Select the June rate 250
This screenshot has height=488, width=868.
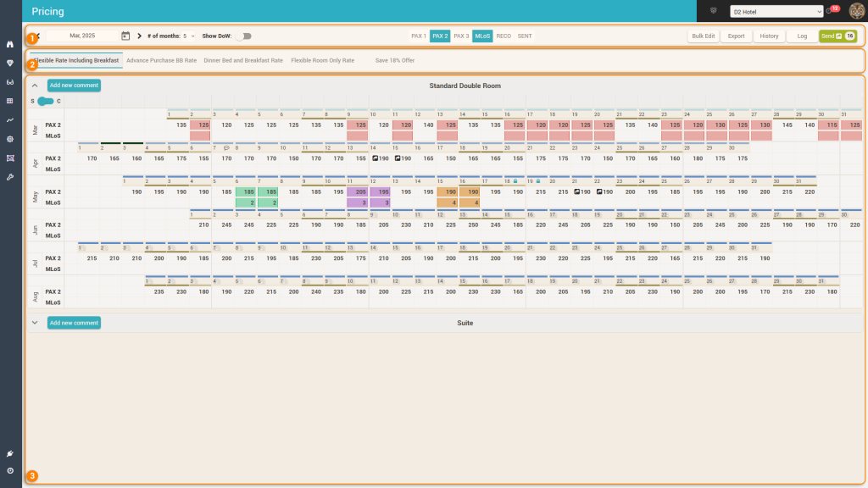pos(473,225)
